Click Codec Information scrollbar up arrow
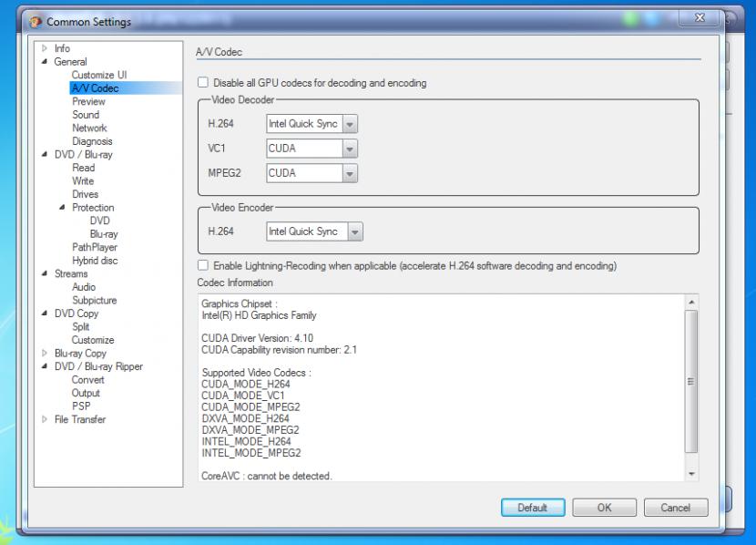 point(691,302)
